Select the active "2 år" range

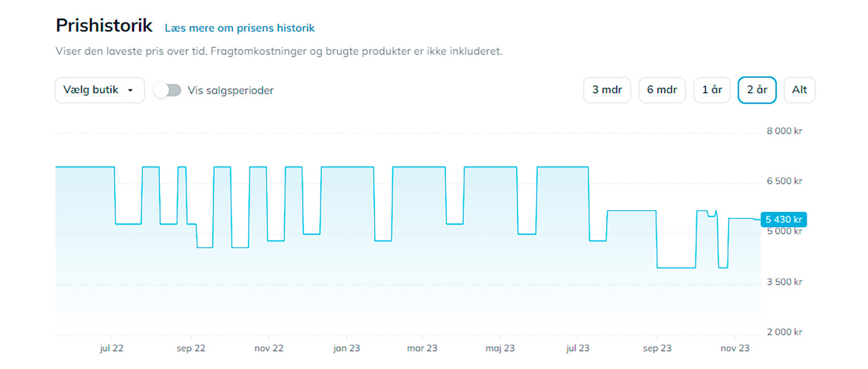(757, 90)
